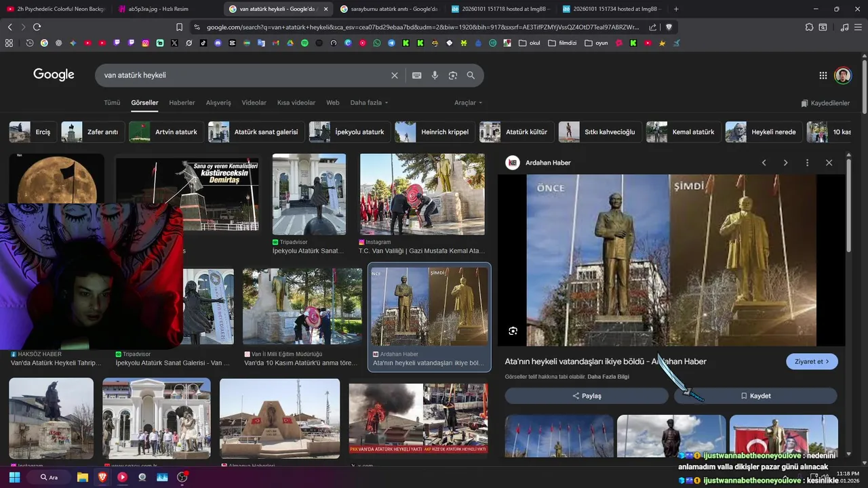Filter by the 'Heinrich krippel' suggestion chip
The width and height of the screenshot is (868, 488).
[435, 132]
